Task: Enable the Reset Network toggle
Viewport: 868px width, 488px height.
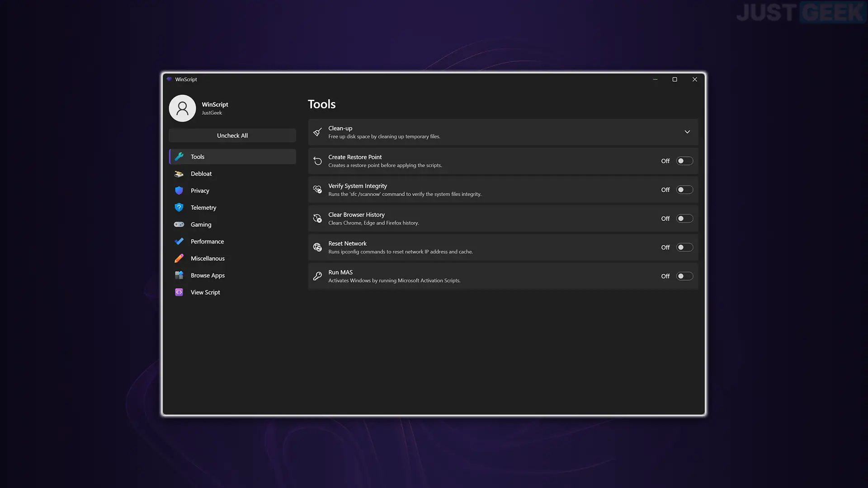Action: click(x=684, y=248)
